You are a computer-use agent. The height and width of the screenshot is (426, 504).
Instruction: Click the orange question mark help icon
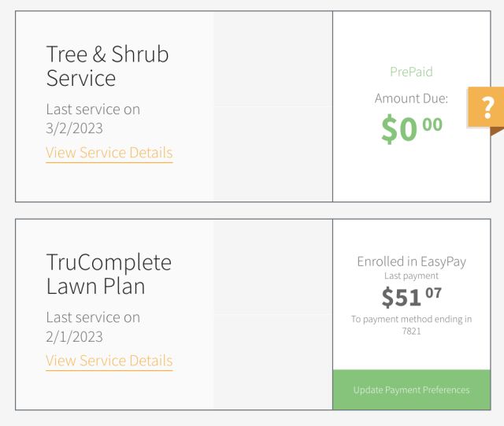coord(487,106)
